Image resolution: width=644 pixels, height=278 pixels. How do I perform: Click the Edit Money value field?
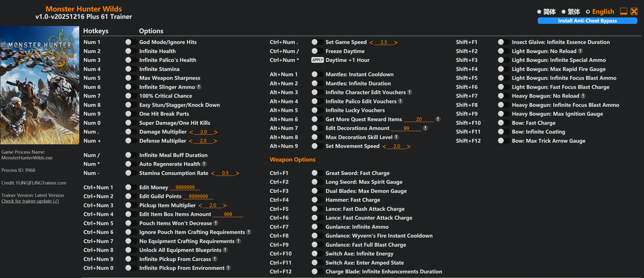coord(185,187)
